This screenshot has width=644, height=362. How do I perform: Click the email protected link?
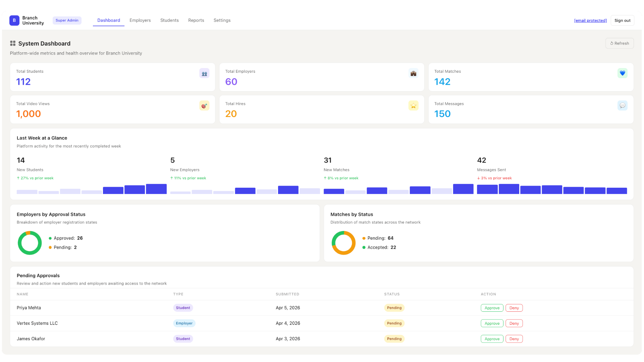point(590,20)
